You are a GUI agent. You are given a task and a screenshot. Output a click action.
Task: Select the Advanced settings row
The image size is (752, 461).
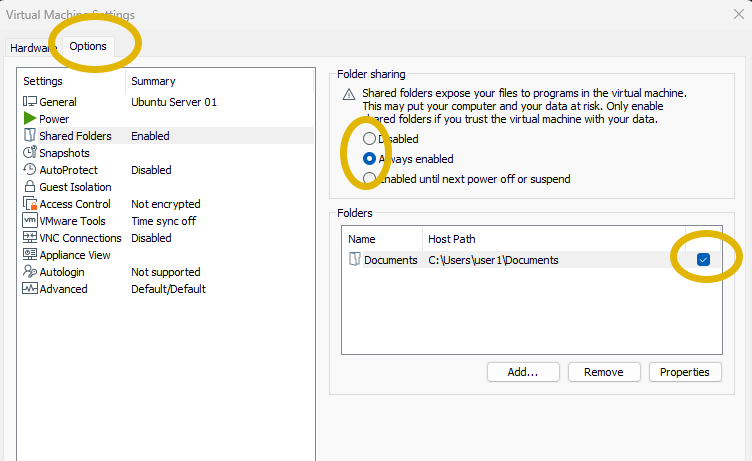(x=166, y=289)
